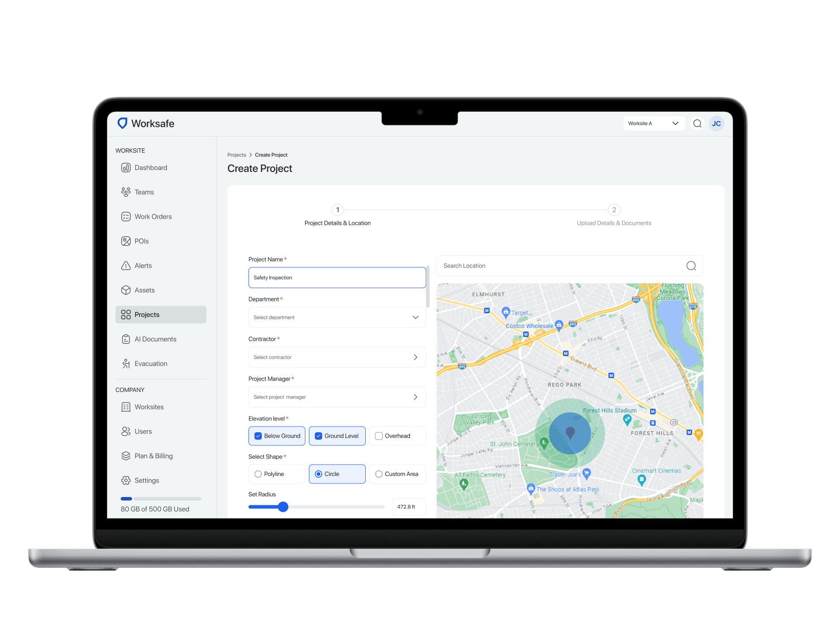Check the Overhead elevation checkbox
Viewport: 840px width, 630px height.
point(379,436)
